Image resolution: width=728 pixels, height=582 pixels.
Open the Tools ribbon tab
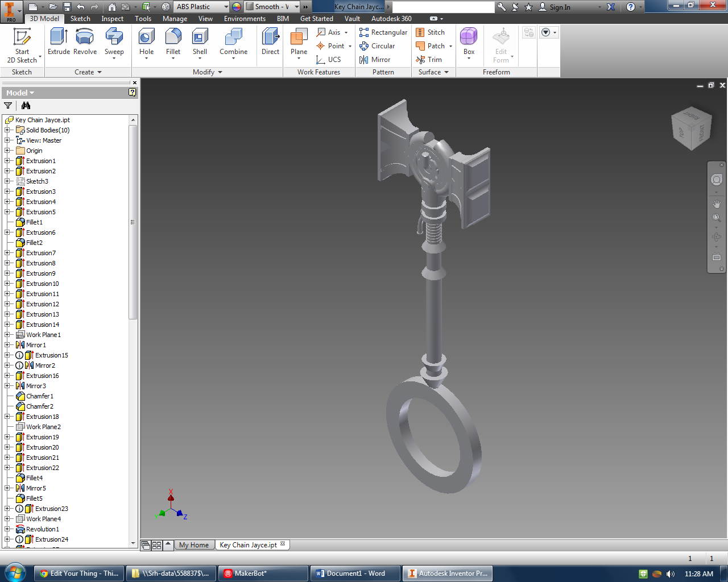pyautogui.click(x=143, y=19)
